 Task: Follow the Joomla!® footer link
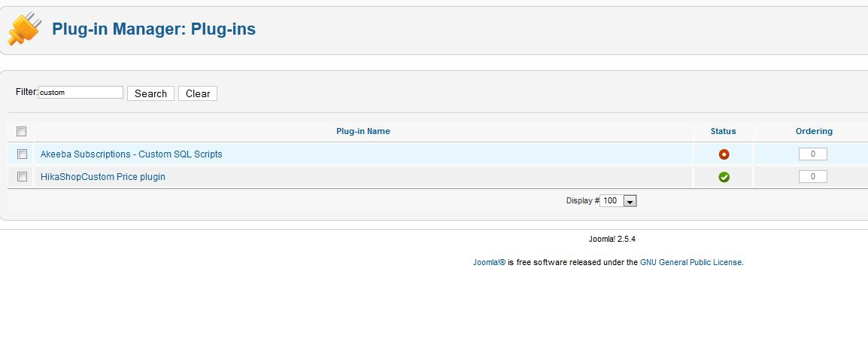pos(489,262)
